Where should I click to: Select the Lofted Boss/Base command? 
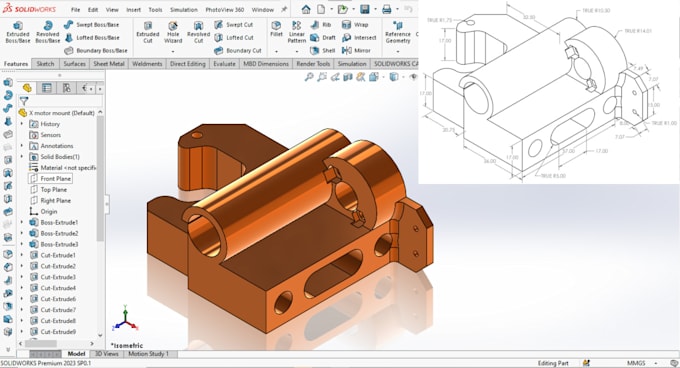pyautogui.click(x=92, y=38)
